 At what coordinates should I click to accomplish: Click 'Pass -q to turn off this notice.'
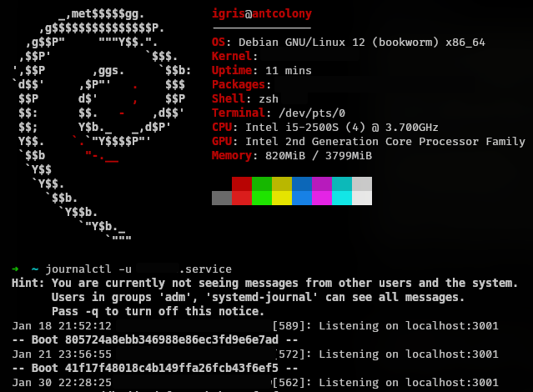(158, 311)
